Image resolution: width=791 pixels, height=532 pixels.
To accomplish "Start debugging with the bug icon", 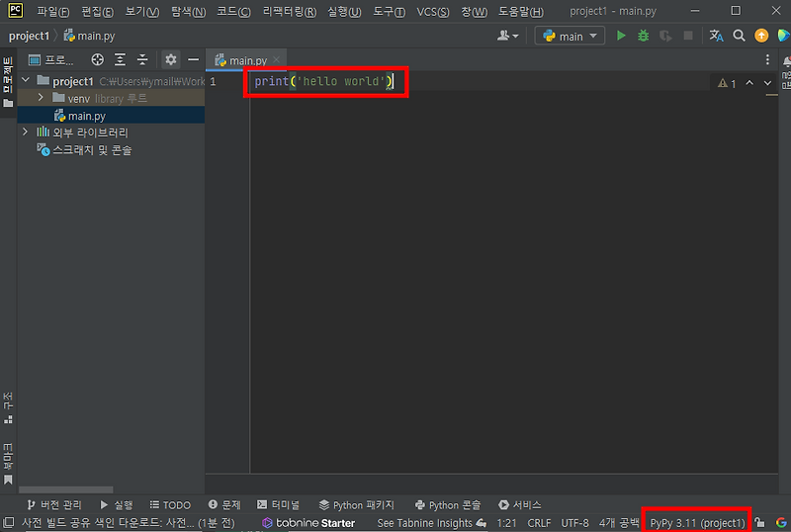I will 644,36.
